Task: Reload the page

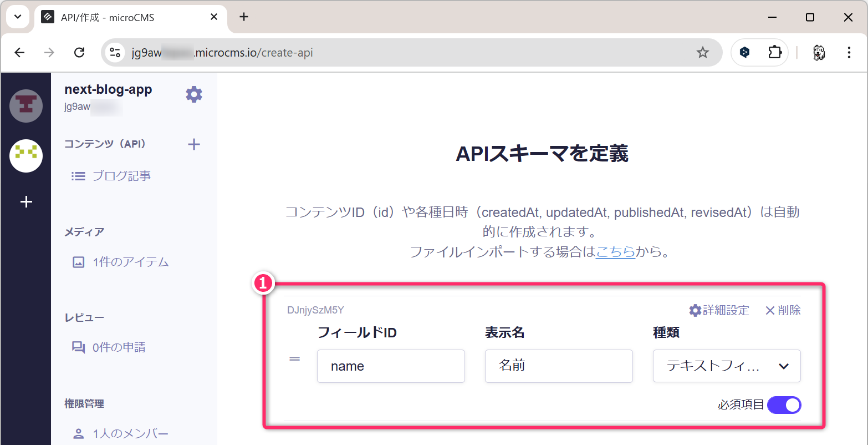Action: [x=79, y=53]
